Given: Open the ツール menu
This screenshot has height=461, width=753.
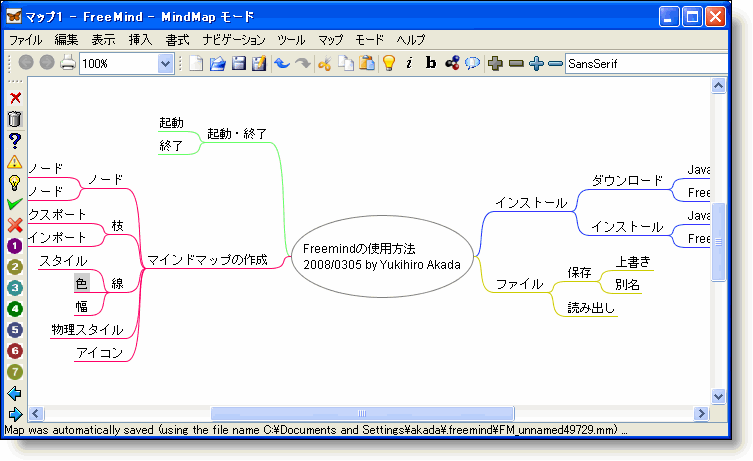Looking at the screenshot, I should pyautogui.click(x=291, y=40).
